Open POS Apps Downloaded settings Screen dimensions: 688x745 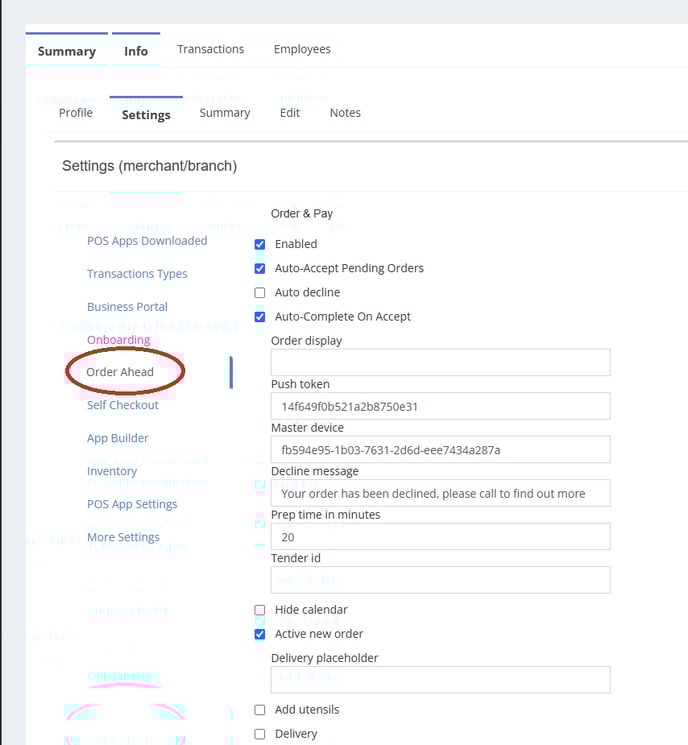(x=147, y=241)
